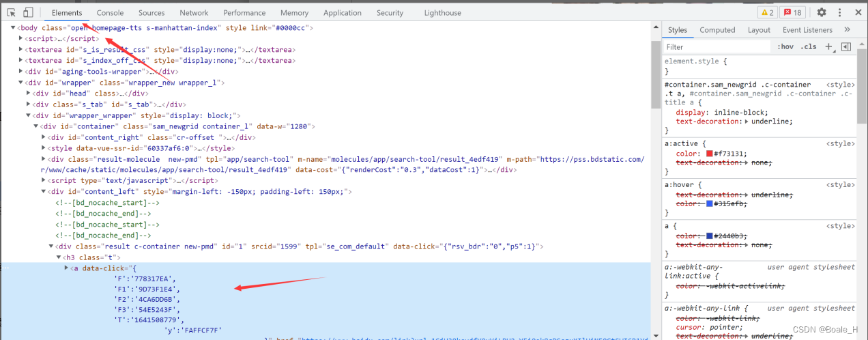Switch to the Security tab
The height and width of the screenshot is (340, 868).
click(x=390, y=12)
